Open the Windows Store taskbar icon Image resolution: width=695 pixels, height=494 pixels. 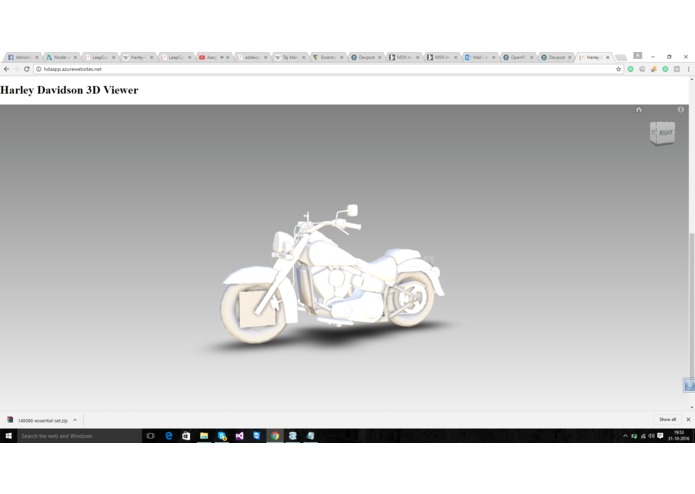coord(186,436)
